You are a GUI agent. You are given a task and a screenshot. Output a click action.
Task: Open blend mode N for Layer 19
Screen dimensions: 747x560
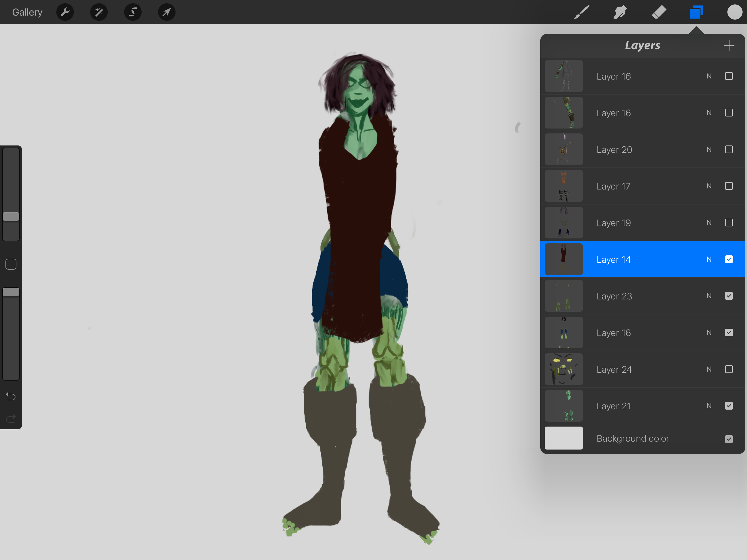(709, 223)
